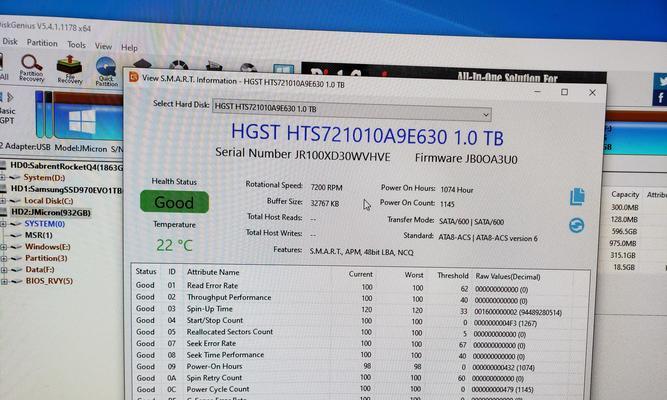Select Local Disk(C:) in the tree

click(x=48, y=200)
